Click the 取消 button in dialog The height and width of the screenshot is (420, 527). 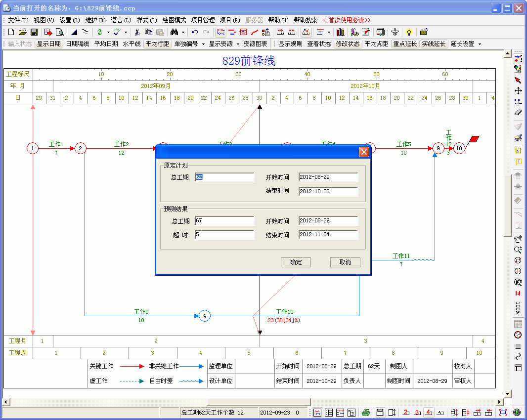click(345, 262)
